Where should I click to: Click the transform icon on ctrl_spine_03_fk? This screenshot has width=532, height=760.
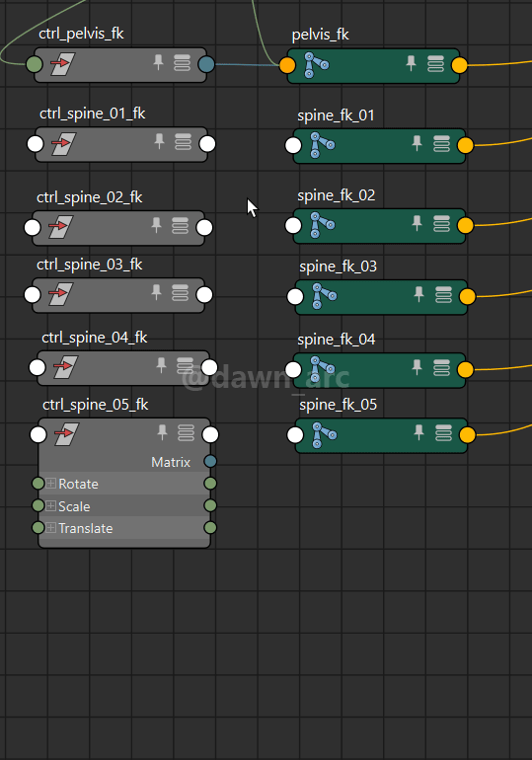click(x=61, y=294)
